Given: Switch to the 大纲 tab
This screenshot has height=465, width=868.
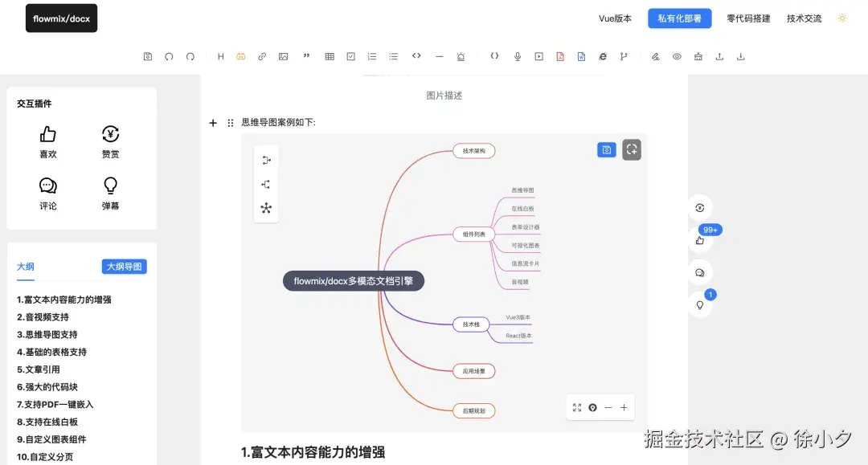Looking at the screenshot, I should pyautogui.click(x=25, y=266).
